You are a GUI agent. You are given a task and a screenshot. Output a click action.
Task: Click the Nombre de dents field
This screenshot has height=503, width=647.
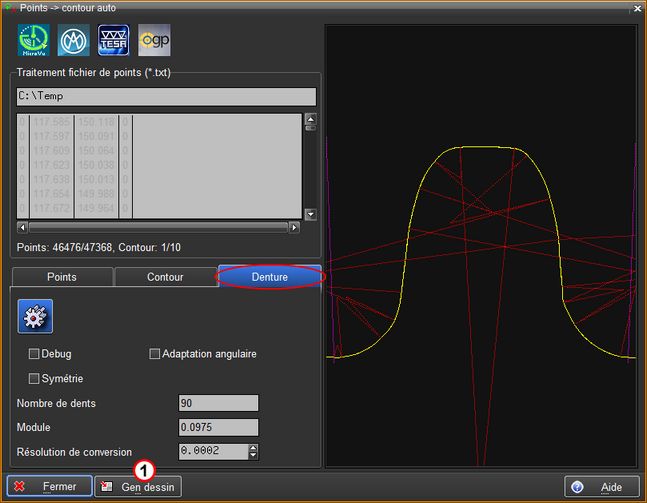click(217, 403)
